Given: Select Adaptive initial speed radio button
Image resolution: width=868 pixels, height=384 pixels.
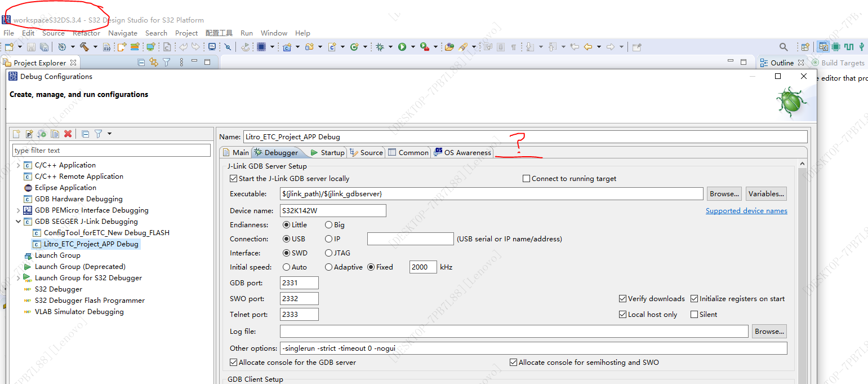Looking at the screenshot, I should 328,267.
